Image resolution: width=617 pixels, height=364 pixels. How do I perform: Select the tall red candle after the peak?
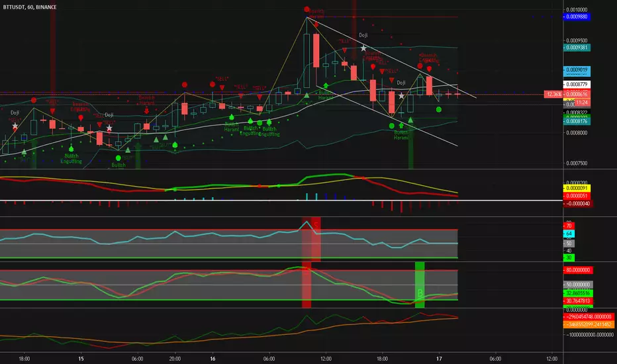[x=316, y=50]
